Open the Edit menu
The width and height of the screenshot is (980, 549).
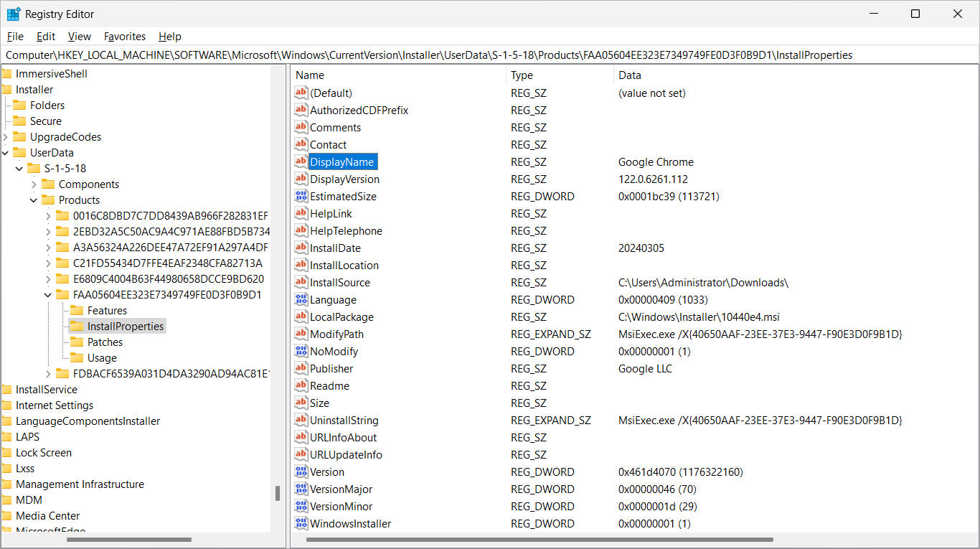(x=46, y=36)
